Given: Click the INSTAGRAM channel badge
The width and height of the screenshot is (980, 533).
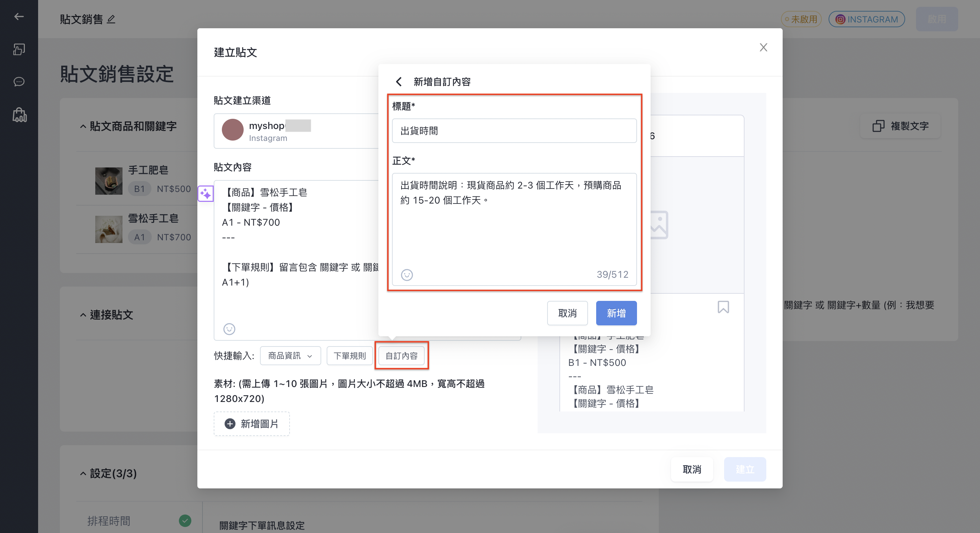Looking at the screenshot, I should click(866, 19).
